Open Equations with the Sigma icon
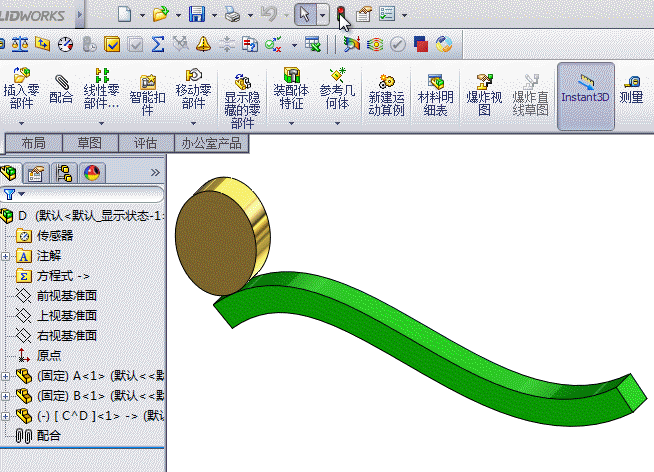The height and width of the screenshot is (472, 654). click(x=158, y=44)
